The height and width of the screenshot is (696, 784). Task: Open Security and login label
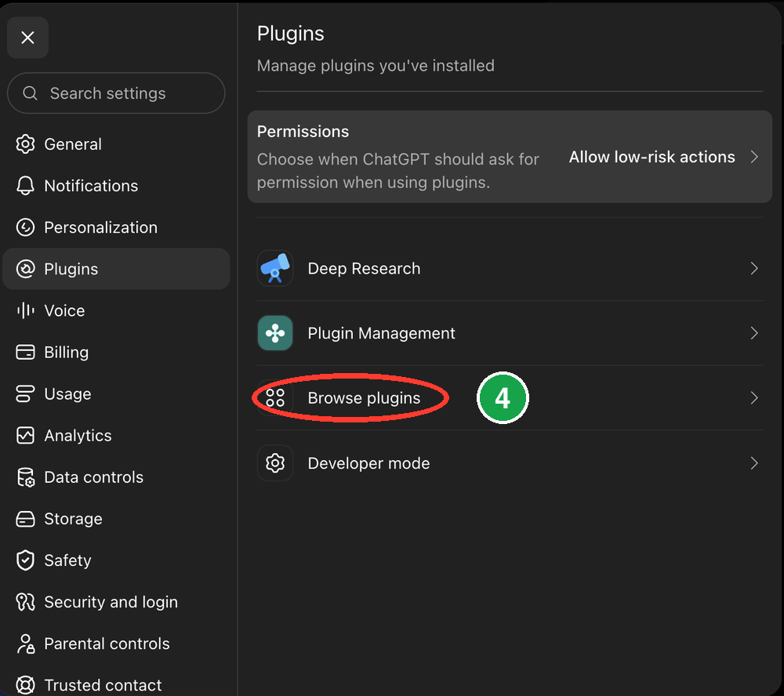click(x=111, y=602)
